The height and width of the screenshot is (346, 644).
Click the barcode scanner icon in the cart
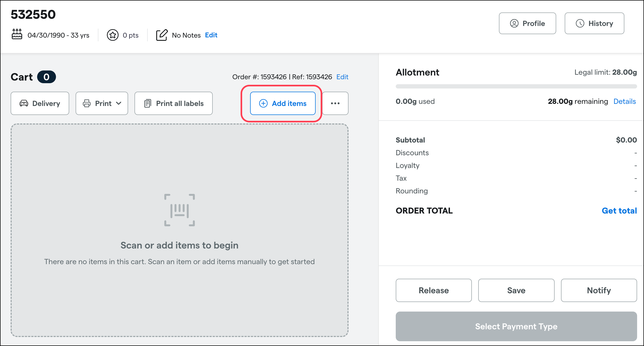pos(180,210)
